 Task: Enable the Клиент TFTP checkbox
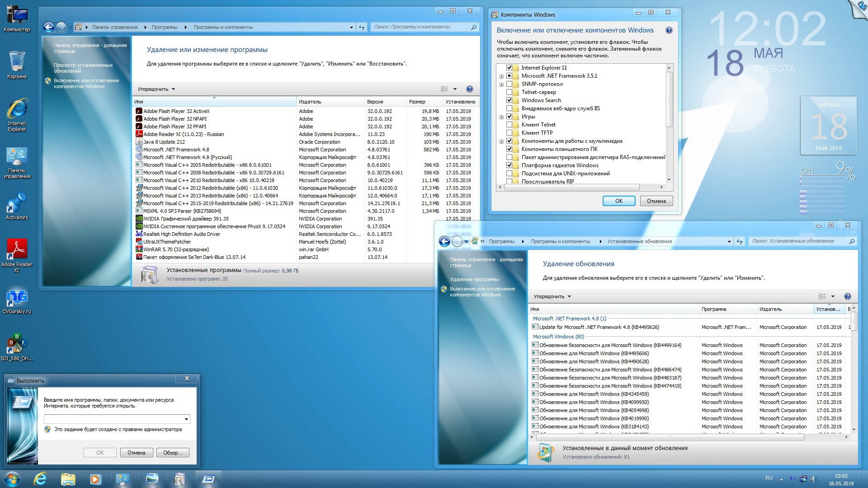(x=509, y=133)
